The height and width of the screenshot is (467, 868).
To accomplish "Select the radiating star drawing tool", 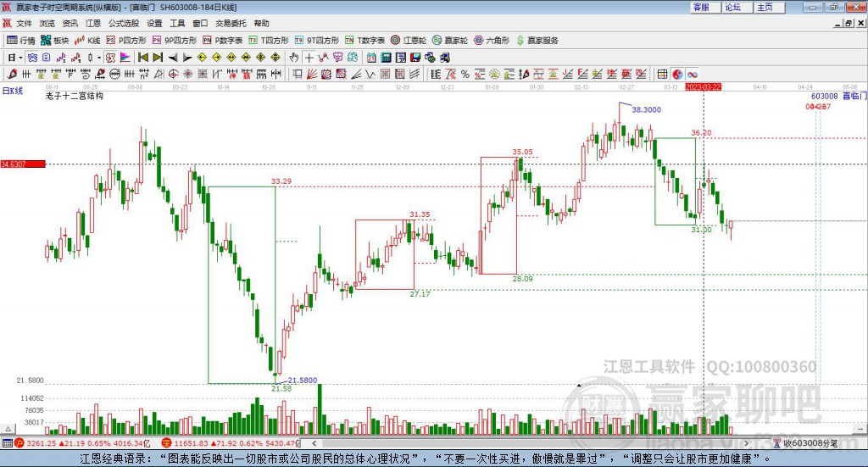I will pyautogui.click(x=188, y=74).
